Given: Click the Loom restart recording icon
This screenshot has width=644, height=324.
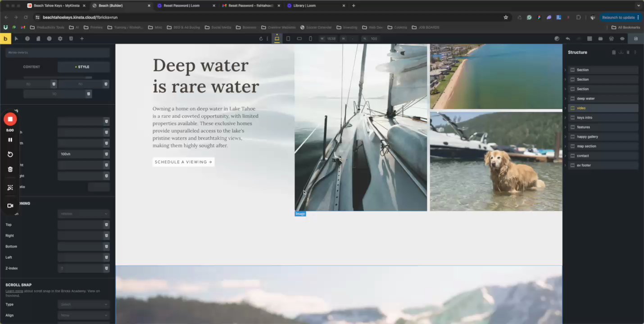Looking at the screenshot, I should pos(10,154).
